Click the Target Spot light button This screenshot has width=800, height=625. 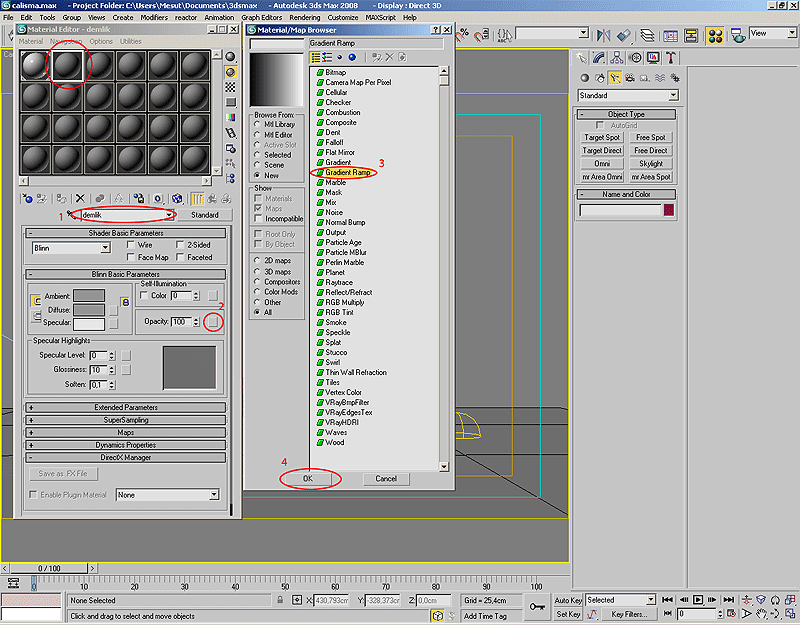(x=602, y=138)
